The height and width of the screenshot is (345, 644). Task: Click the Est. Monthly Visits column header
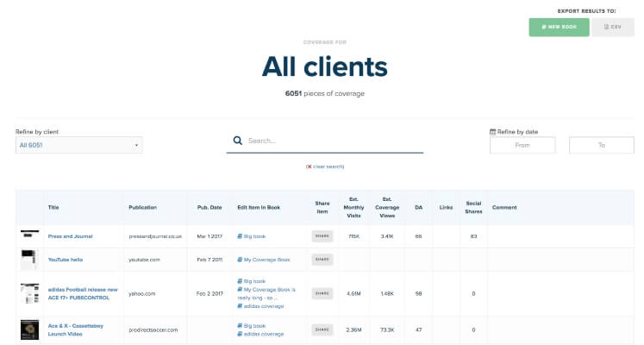point(353,207)
